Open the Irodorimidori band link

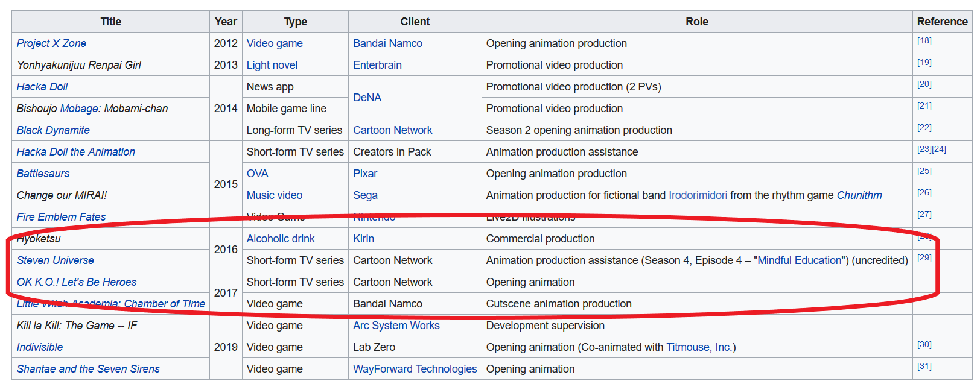click(698, 195)
